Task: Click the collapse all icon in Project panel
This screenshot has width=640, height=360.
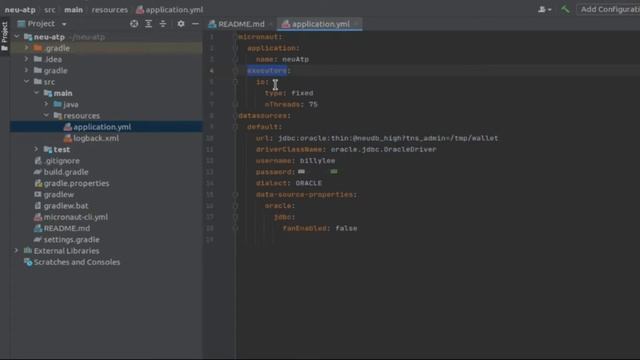Action: (x=163, y=24)
